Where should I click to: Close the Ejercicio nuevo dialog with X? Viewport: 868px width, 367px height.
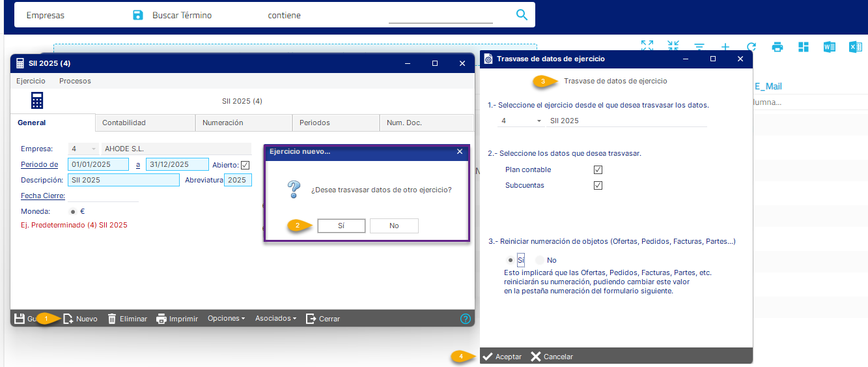tap(460, 151)
